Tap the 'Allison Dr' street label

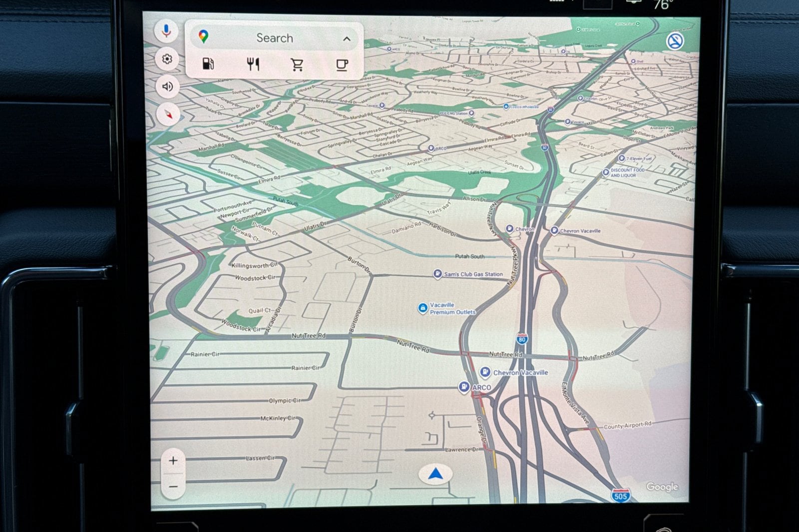click(x=474, y=199)
